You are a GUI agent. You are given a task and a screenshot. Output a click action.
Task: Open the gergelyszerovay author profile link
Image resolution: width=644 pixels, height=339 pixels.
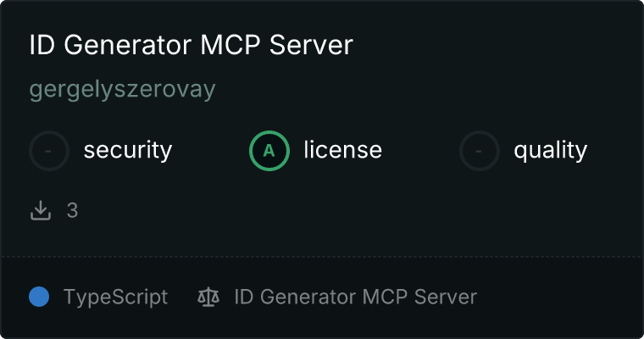122,89
